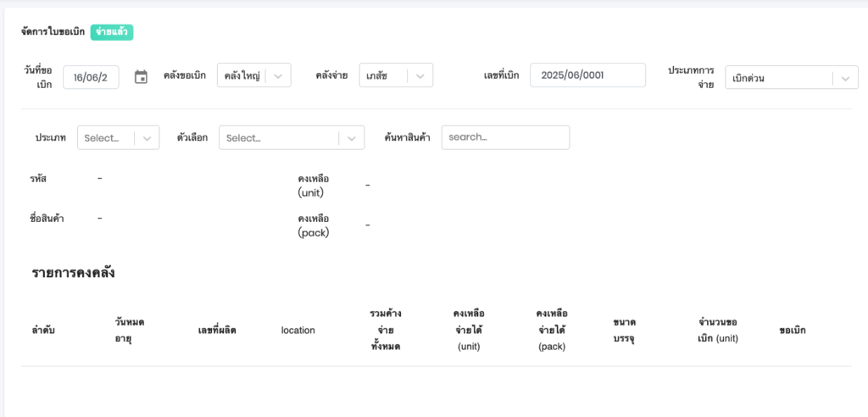This screenshot has width=868, height=417.
Task: Expand the คลังขอเบิก dropdown arrow
Action: coord(279,75)
